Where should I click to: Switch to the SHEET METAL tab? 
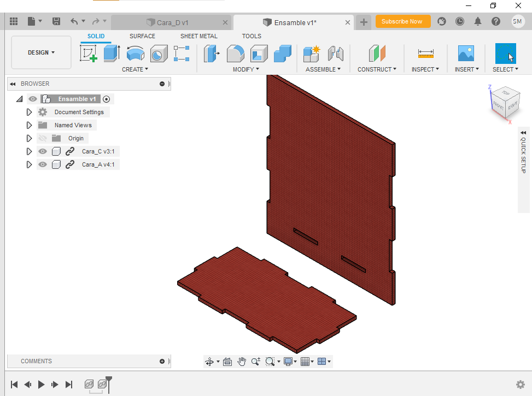(199, 36)
